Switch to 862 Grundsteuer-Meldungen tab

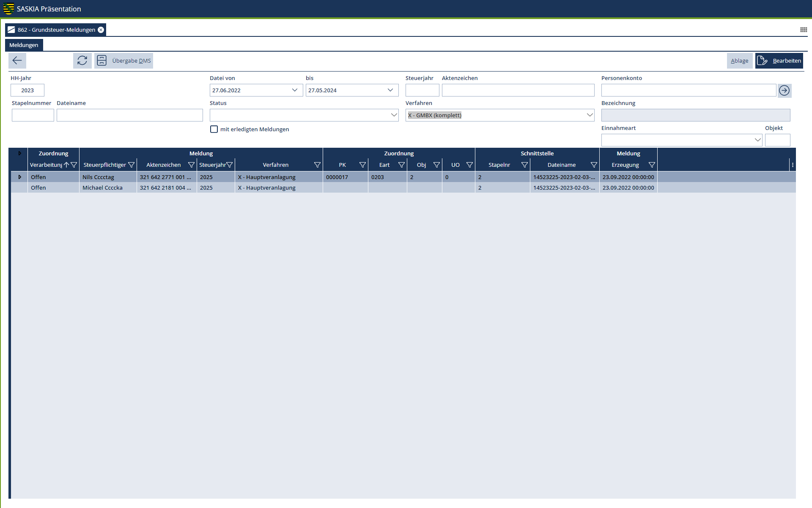pos(56,30)
